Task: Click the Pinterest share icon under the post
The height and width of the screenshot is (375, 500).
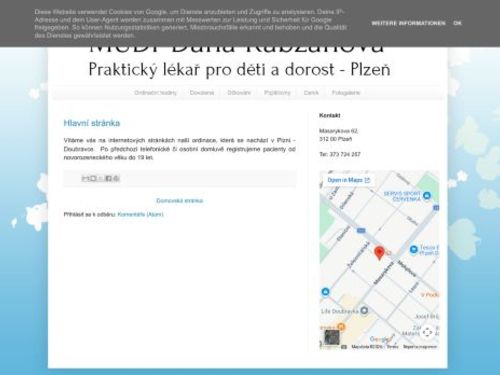Action: [116, 178]
